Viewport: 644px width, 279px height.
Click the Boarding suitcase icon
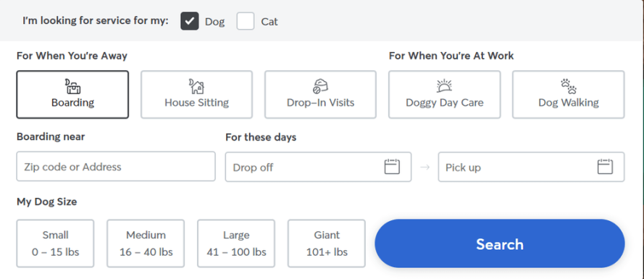72,86
